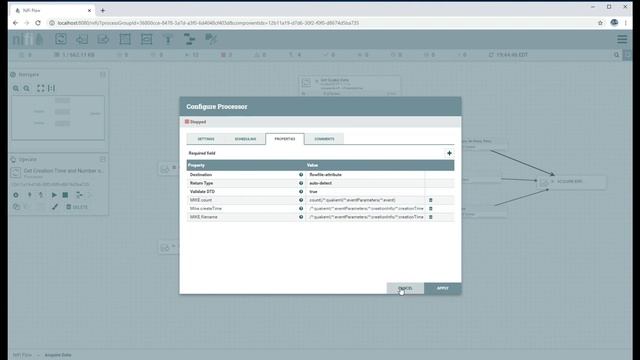Apply processor configuration changes

pyautogui.click(x=442, y=288)
